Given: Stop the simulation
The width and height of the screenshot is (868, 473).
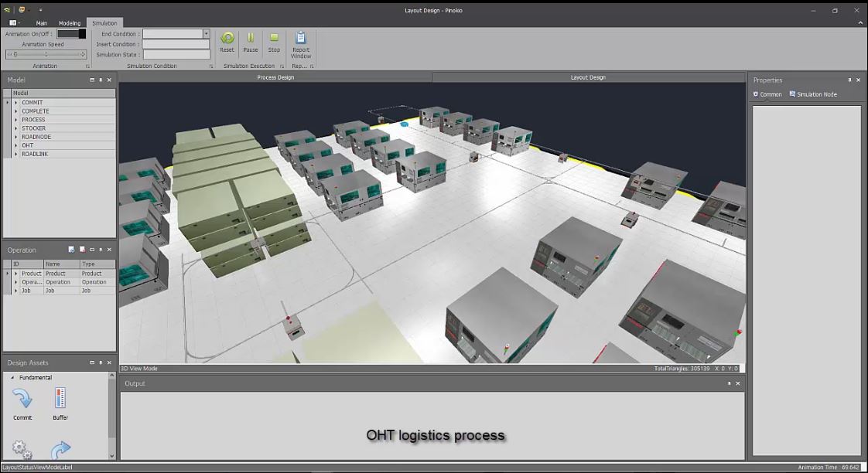Looking at the screenshot, I should 274,38.
